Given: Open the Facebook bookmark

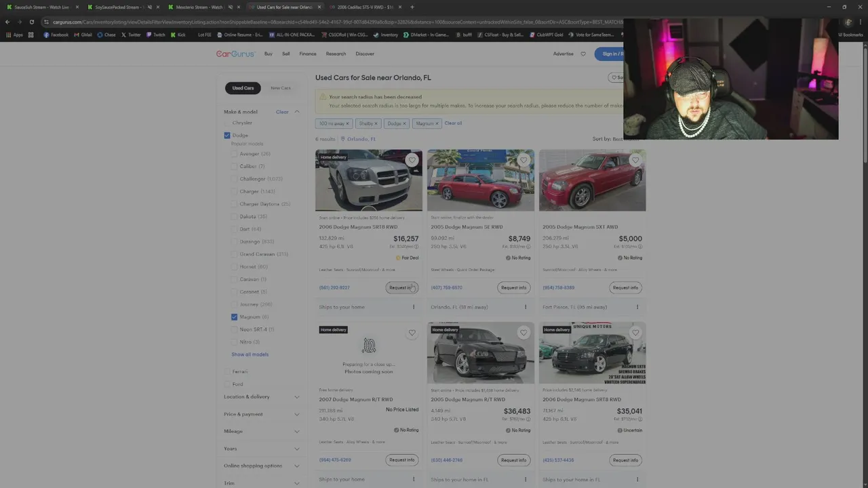Looking at the screenshot, I should 56,35.
